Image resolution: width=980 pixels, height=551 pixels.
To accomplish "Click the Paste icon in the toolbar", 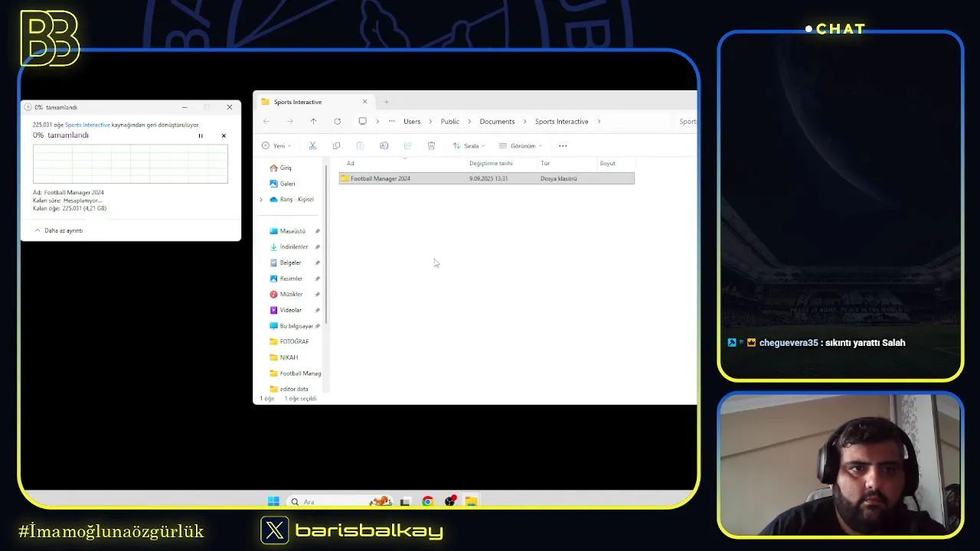I will [360, 146].
